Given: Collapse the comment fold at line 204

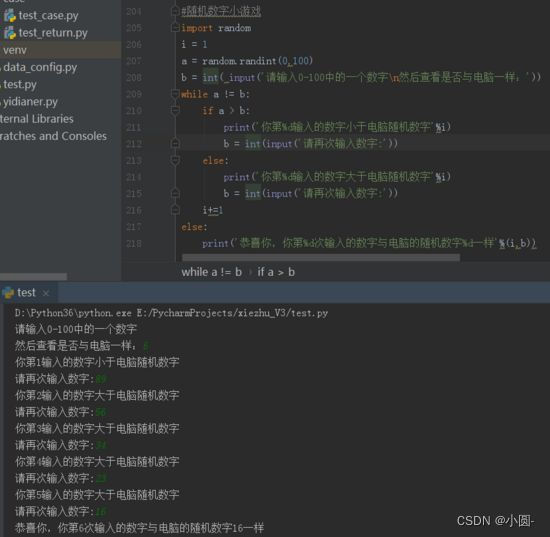Looking at the screenshot, I should coord(175,12).
